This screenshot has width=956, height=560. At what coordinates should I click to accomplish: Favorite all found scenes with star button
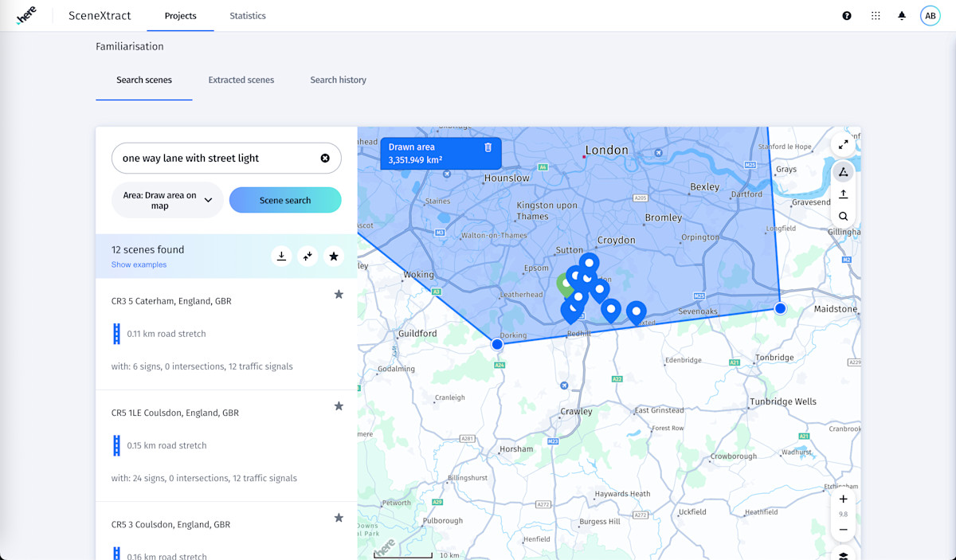[x=334, y=256]
